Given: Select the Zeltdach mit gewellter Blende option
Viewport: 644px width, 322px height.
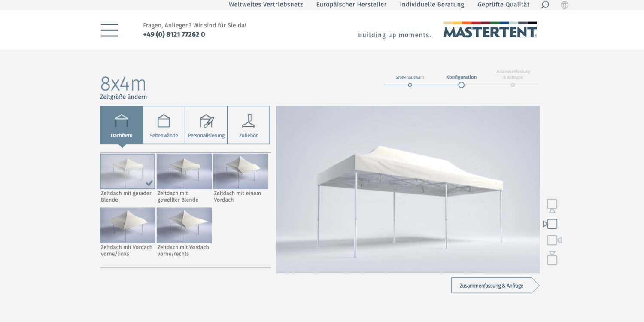Looking at the screenshot, I should [184, 171].
